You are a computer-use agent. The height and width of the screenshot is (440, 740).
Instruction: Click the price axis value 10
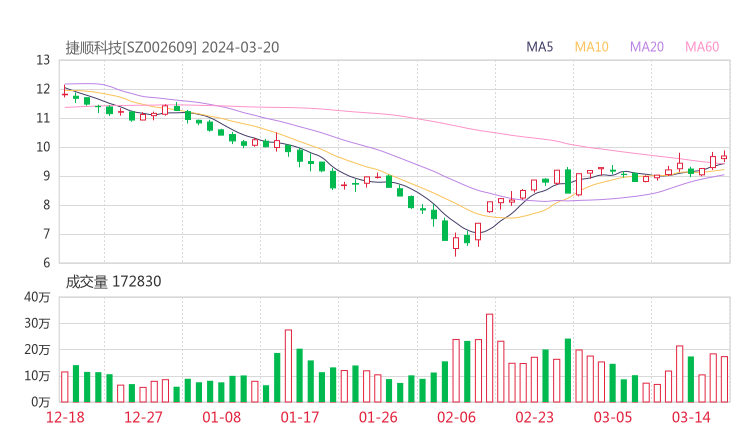(x=43, y=147)
